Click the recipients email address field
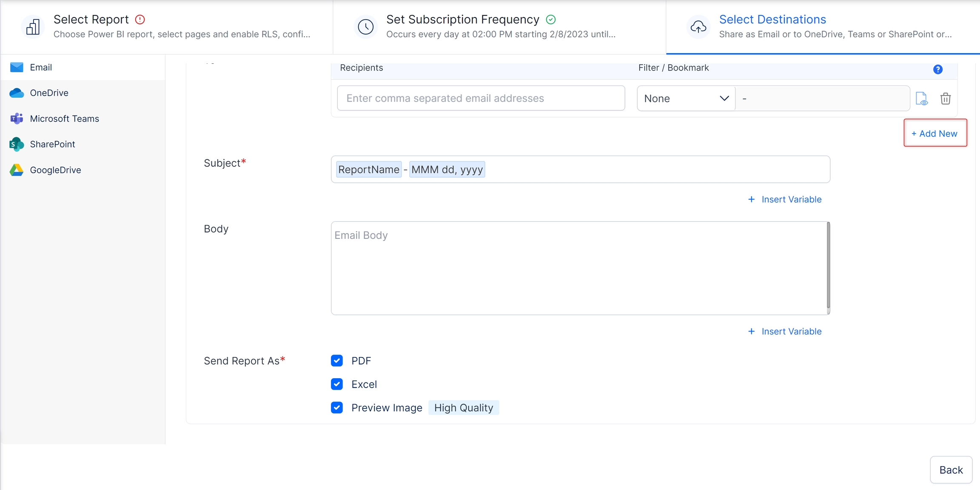The width and height of the screenshot is (980, 490). (x=481, y=99)
